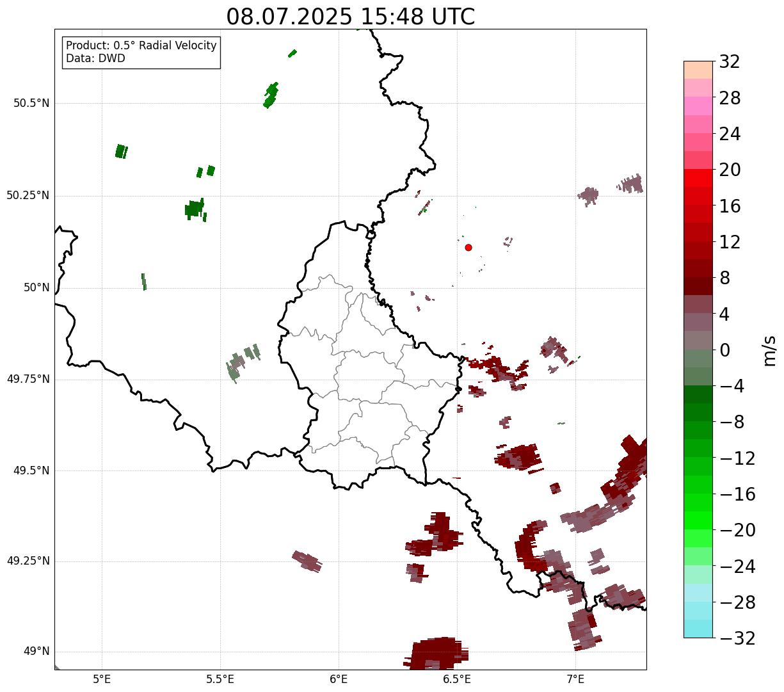Pick the peach top segment of the colorbar

698,70
